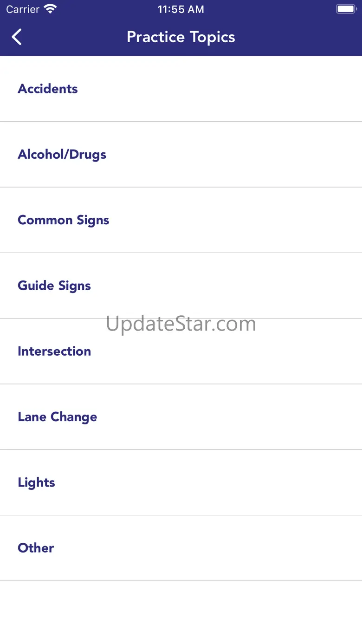Screen dimensions: 362x644
Task: Click the divider line under Other row
Action: [x=181, y=581]
